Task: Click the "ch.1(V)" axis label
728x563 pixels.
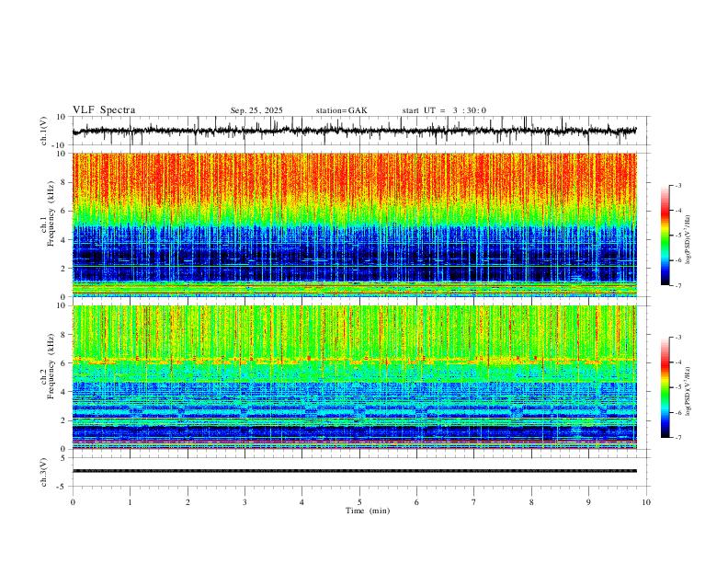Action: coord(44,131)
